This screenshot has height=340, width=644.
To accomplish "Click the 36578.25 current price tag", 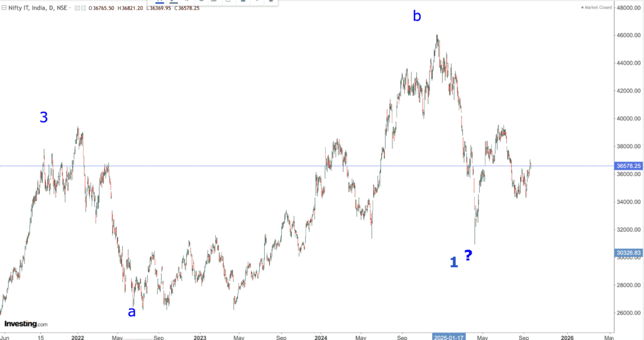I will click(x=629, y=166).
